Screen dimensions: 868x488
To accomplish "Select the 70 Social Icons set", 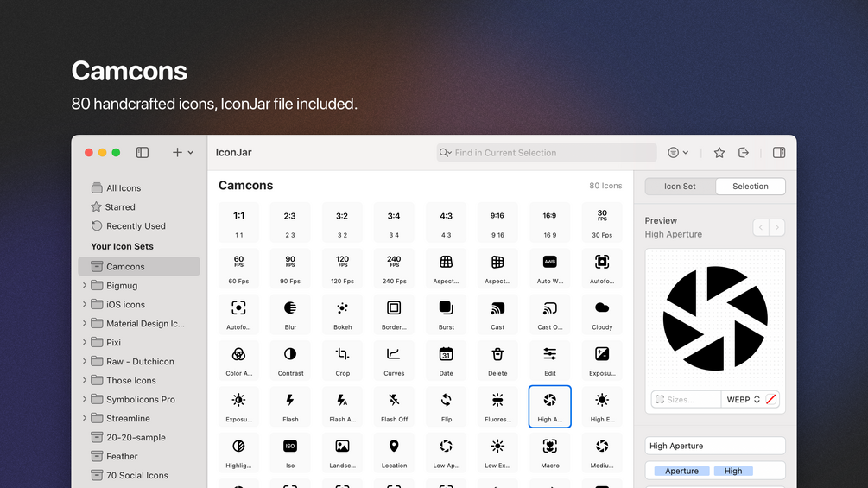I will [x=139, y=475].
